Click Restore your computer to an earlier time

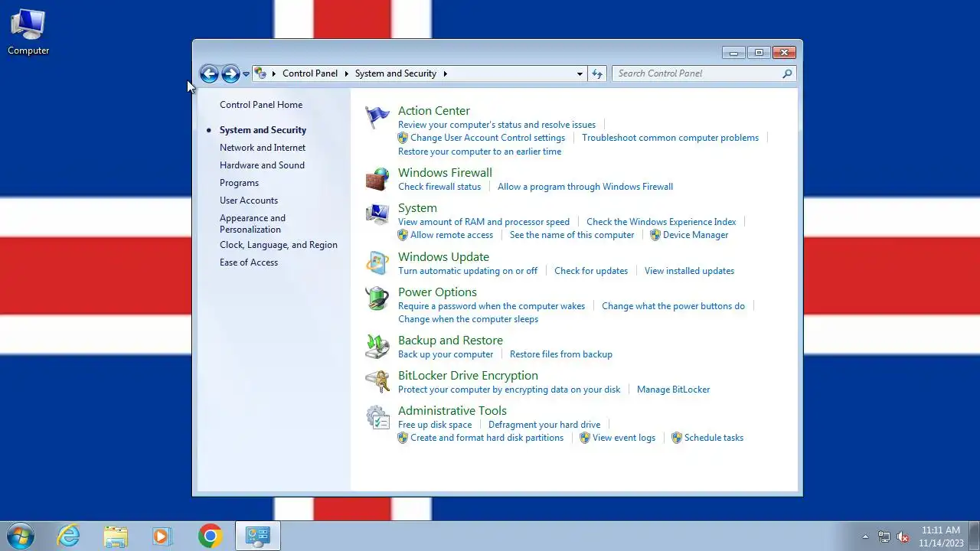(x=480, y=152)
